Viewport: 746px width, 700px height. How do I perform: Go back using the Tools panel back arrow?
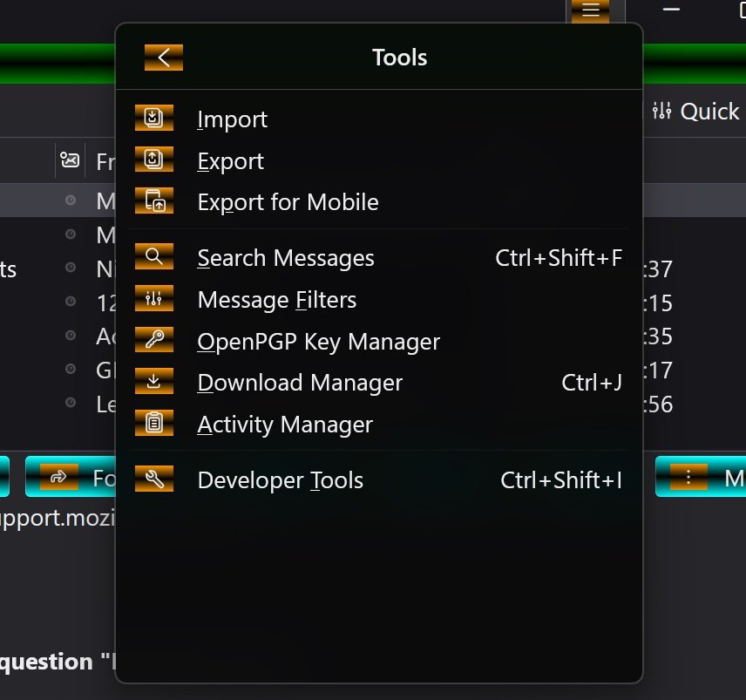point(164,58)
